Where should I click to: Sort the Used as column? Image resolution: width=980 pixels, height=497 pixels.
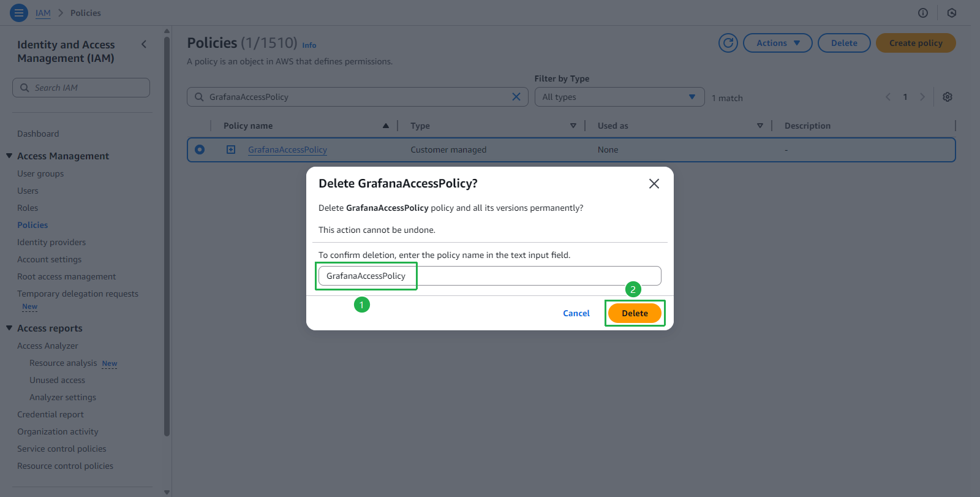760,126
